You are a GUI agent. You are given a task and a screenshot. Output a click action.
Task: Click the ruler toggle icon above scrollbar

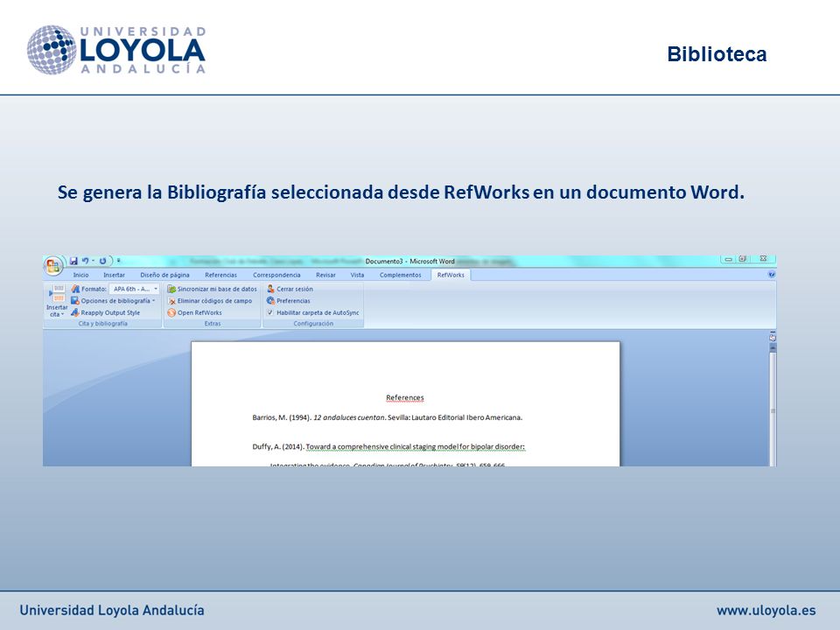[x=773, y=338]
